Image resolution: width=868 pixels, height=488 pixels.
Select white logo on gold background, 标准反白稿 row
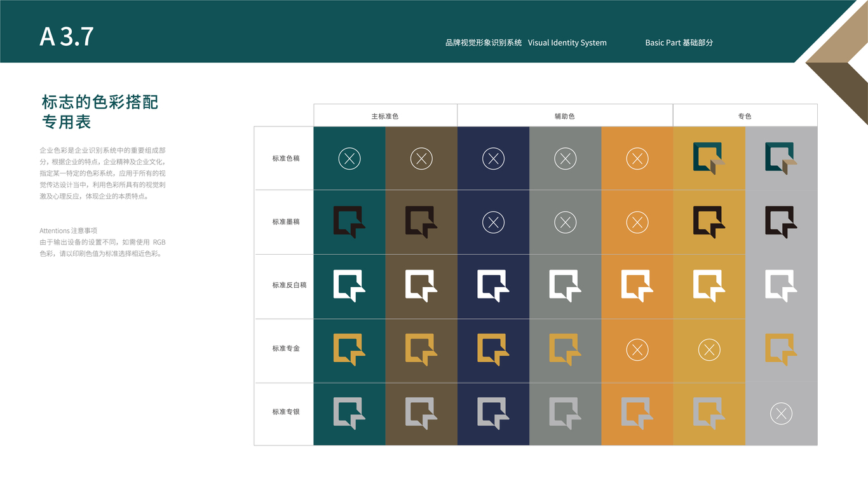[709, 285]
